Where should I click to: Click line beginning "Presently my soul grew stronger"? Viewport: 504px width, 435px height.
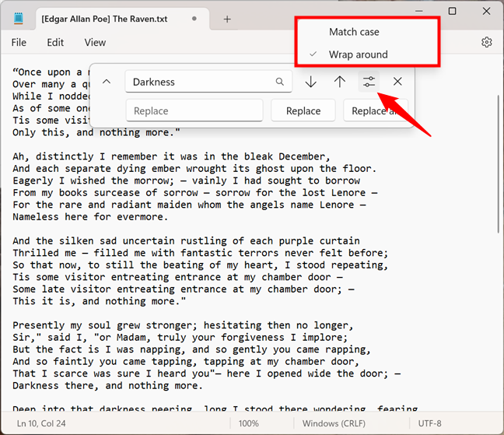pyautogui.click(x=183, y=325)
